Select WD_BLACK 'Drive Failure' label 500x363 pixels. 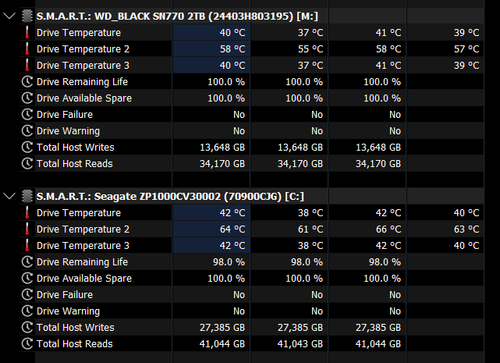click(65, 114)
